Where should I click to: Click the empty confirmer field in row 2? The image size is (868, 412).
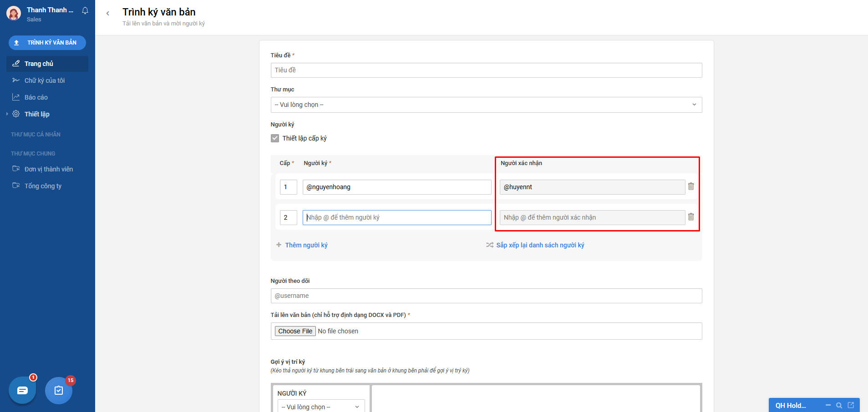coord(592,217)
